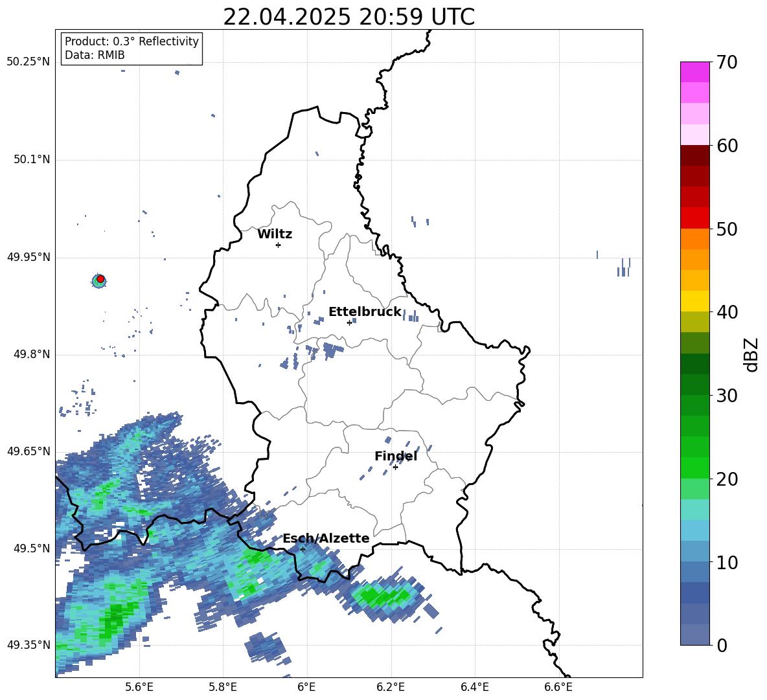This screenshot has height=700, width=767.
Task: Select the Findel city label
Action: point(396,456)
